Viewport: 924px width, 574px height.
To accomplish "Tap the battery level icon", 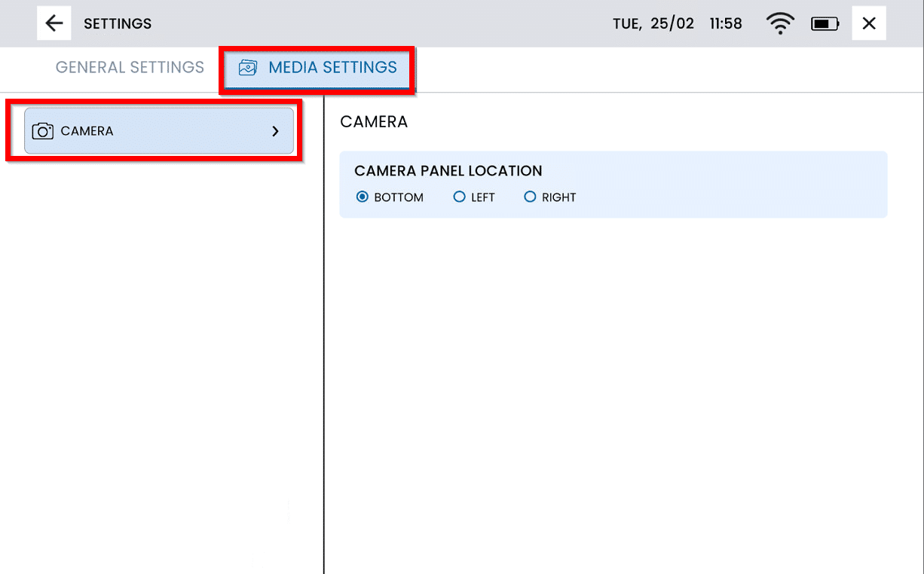I will (x=825, y=24).
